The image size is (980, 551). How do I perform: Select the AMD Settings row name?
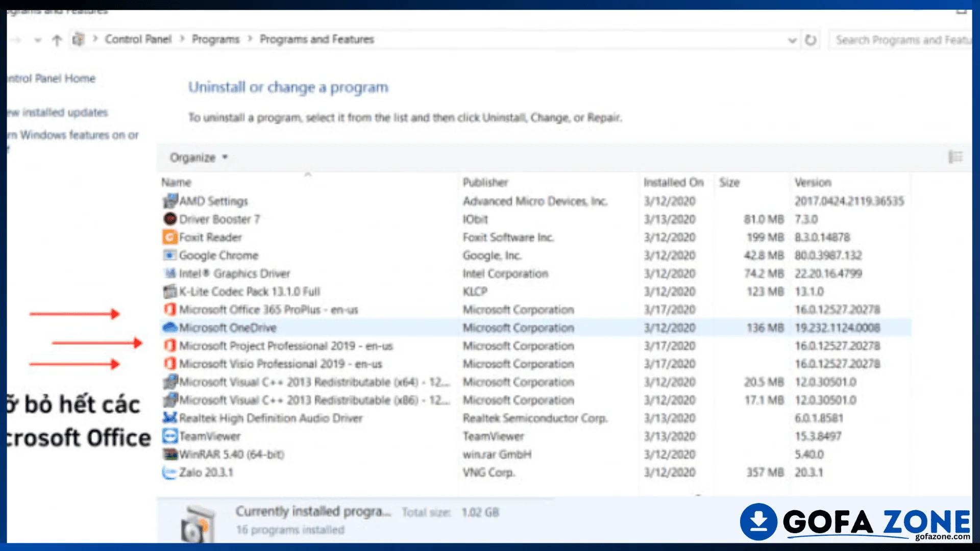pos(213,201)
